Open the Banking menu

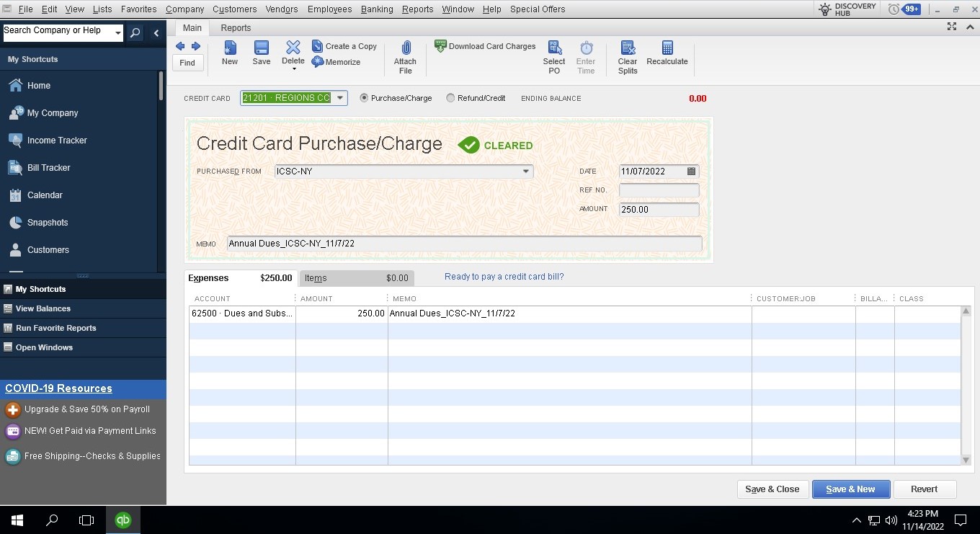377,9
